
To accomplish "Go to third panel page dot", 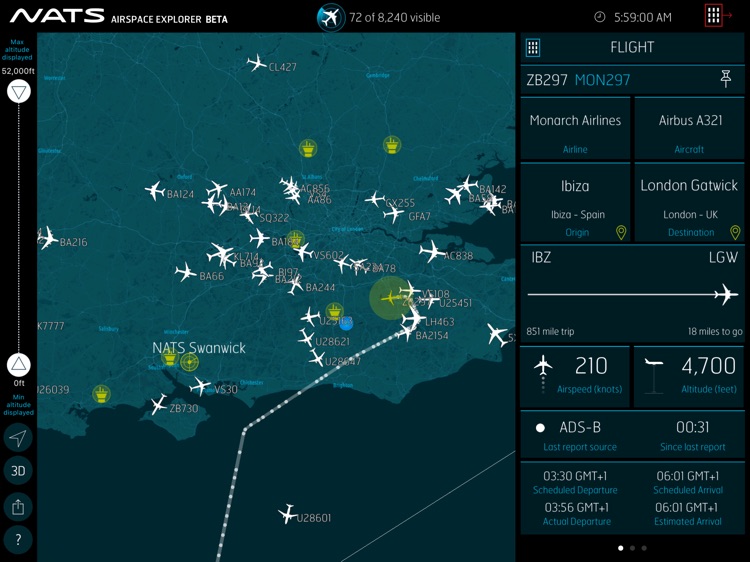I will pyautogui.click(x=644, y=548).
